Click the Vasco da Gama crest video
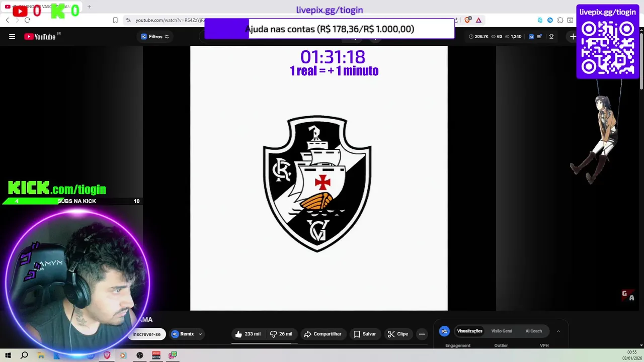 coord(318,178)
